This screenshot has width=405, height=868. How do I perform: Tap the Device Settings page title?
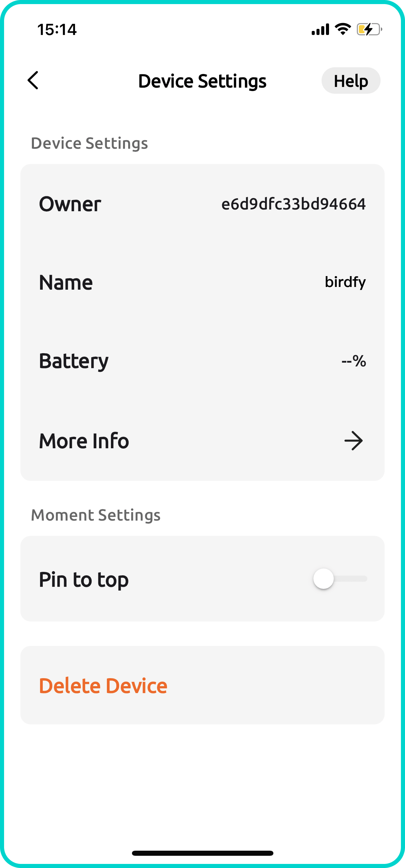tap(202, 81)
